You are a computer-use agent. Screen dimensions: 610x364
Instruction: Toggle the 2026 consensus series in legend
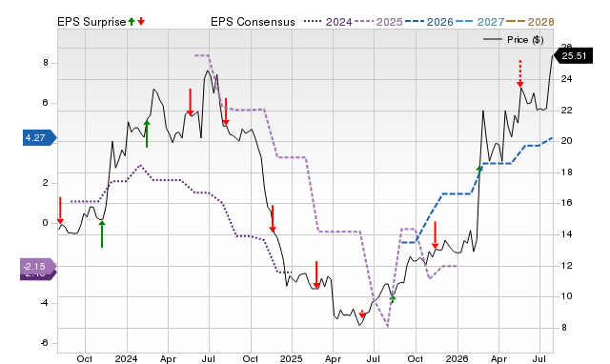tap(429, 22)
